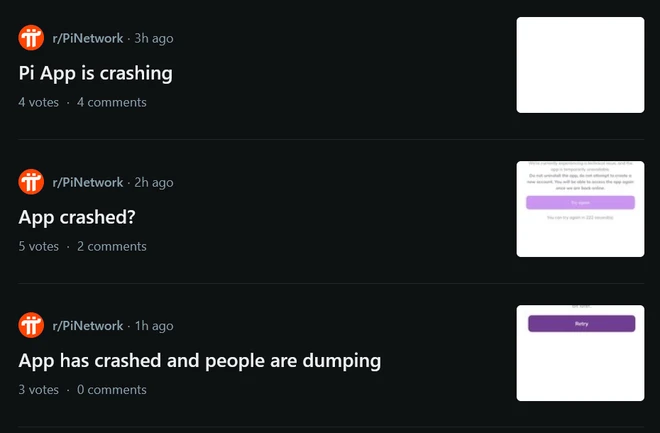This screenshot has width=660, height=433.
Task: Click the "4 votes" count
Action: [x=39, y=102]
